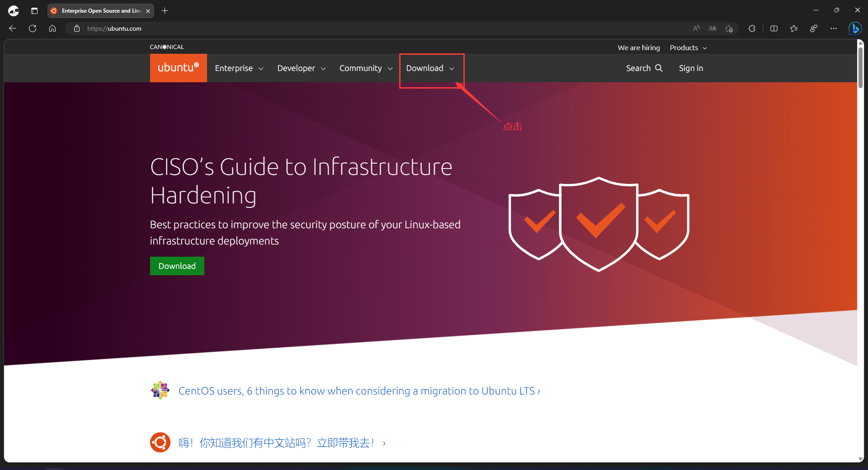Click the scrollbar down arrow
Image resolution: width=868 pixels, height=470 pixels.
click(x=860, y=459)
